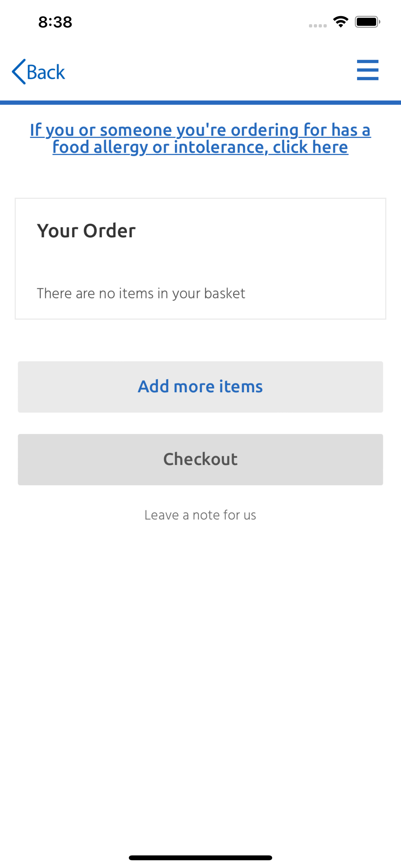This screenshot has width=401, height=868.
Task: Open 'Leave a note for us'
Action: tap(200, 515)
